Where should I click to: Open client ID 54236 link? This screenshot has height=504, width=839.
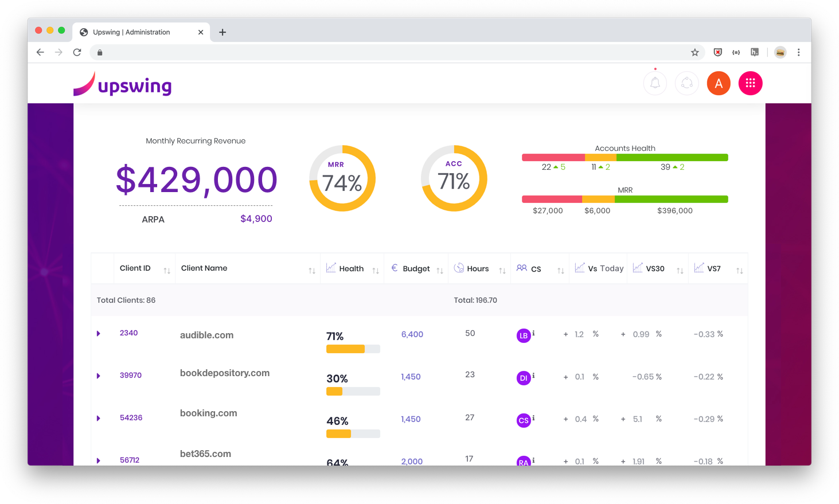131,418
